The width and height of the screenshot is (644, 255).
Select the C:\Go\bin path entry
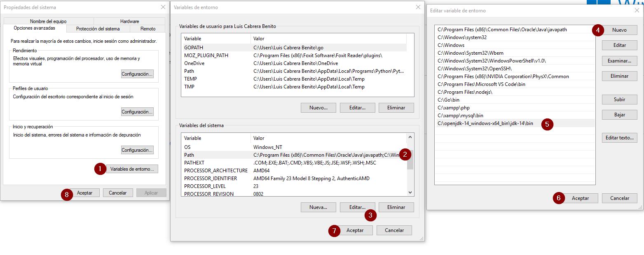click(x=515, y=100)
